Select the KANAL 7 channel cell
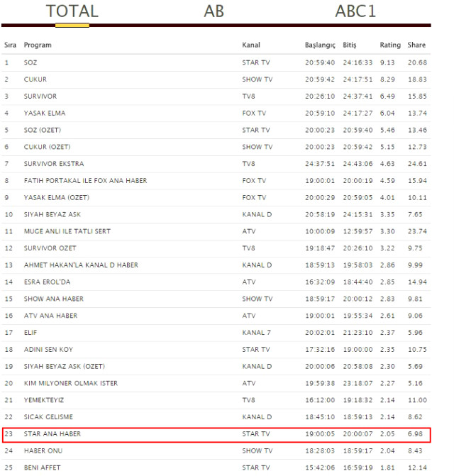Screen dimensions: 454x476 256,333
